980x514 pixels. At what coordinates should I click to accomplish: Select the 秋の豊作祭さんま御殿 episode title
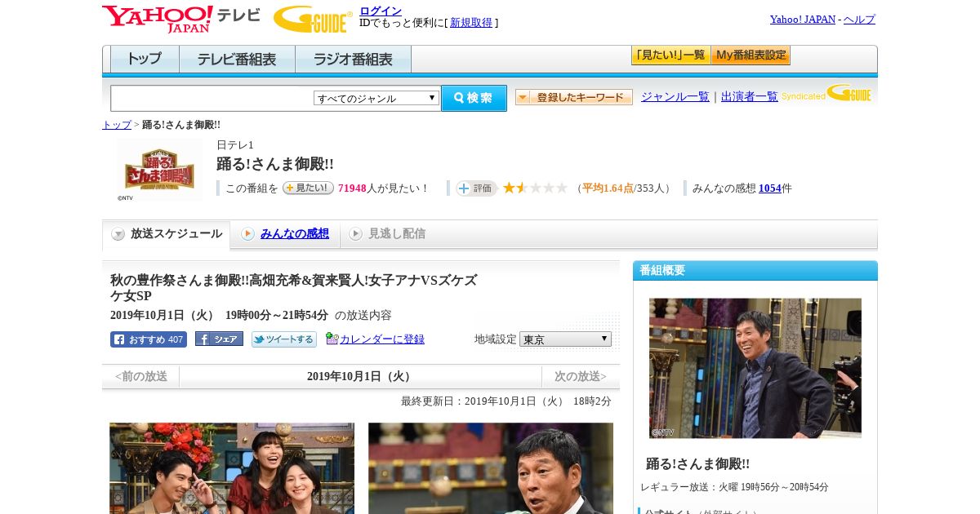(x=294, y=288)
